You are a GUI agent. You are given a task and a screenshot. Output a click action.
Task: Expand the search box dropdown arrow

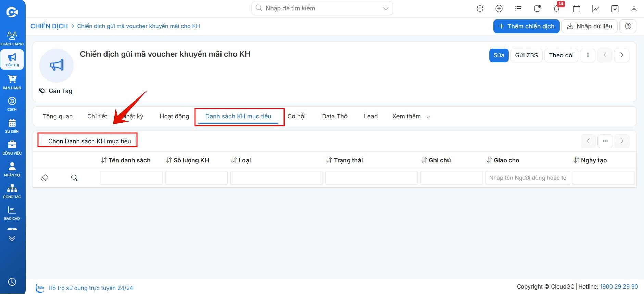[386, 9]
